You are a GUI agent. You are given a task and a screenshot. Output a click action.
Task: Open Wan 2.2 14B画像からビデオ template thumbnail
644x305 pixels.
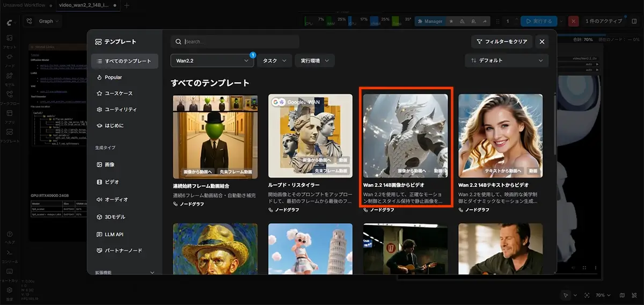pyautogui.click(x=406, y=136)
